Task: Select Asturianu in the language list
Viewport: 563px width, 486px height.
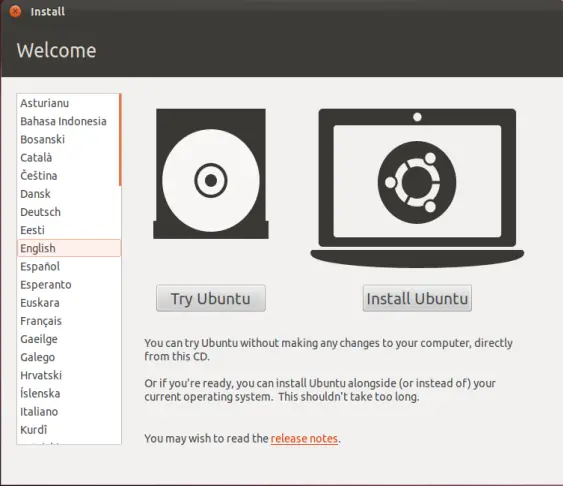Action: [68, 103]
